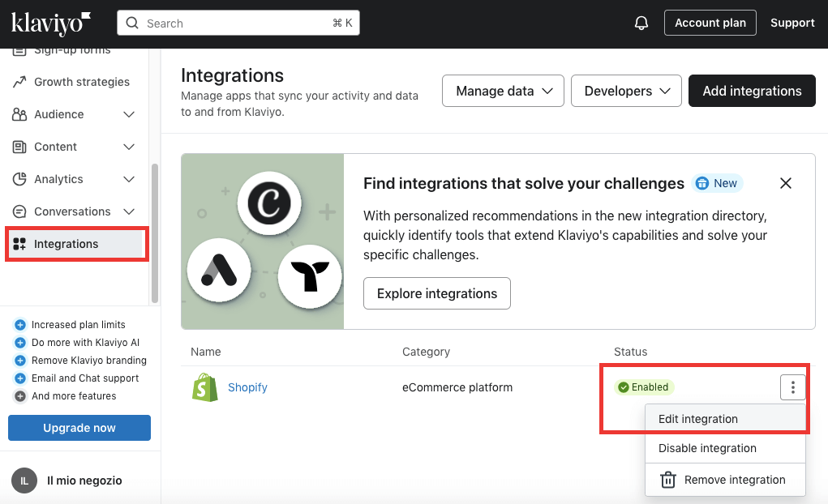The height and width of the screenshot is (504, 828).
Task: Click the Audience people icon
Action: point(19,114)
